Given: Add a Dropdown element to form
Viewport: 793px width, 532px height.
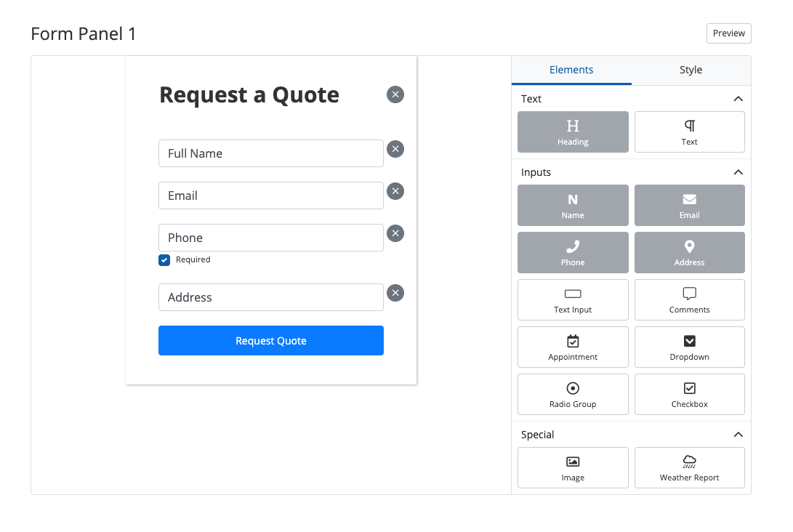Looking at the screenshot, I should pyautogui.click(x=689, y=347).
